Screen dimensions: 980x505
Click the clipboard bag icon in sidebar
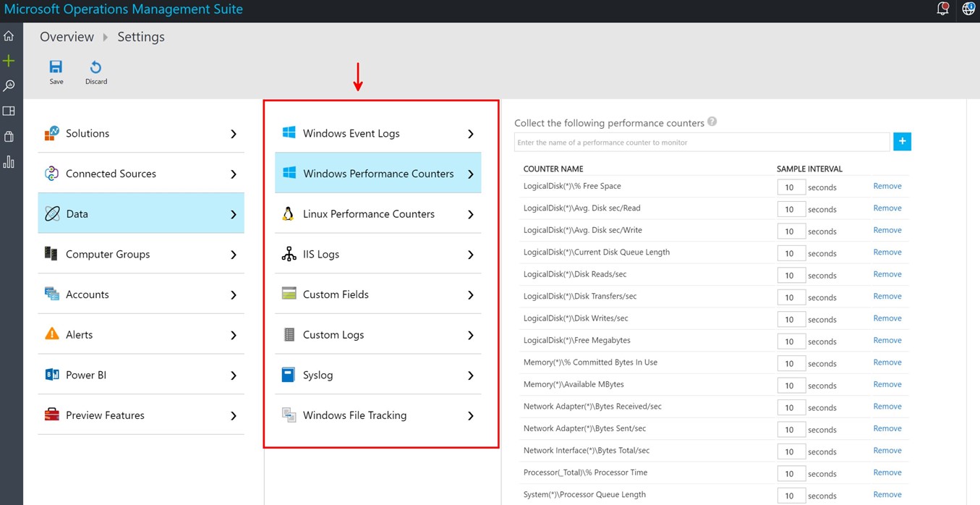pyautogui.click(x=9, y=137)
